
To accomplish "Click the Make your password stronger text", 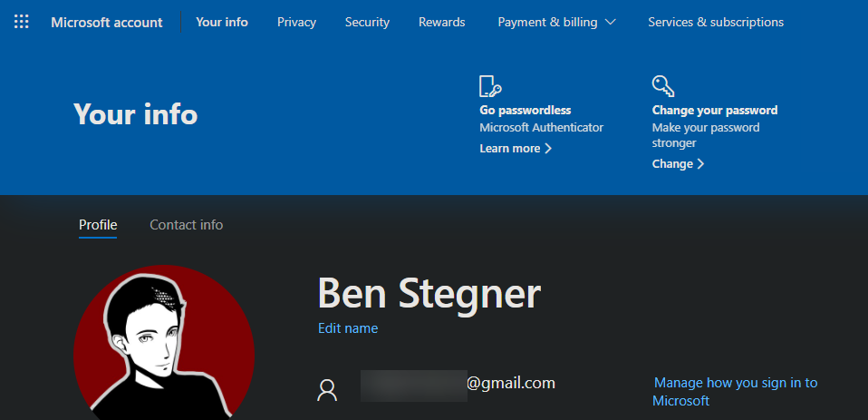I will [x=706, y=135].
